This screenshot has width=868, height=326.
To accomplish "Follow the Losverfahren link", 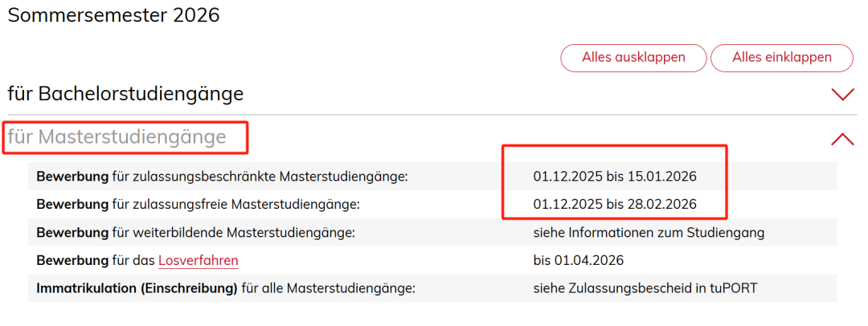I will coord(199,260).
